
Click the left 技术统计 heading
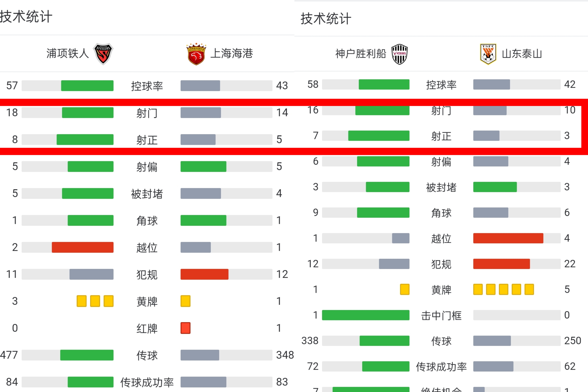coord(26,17)
